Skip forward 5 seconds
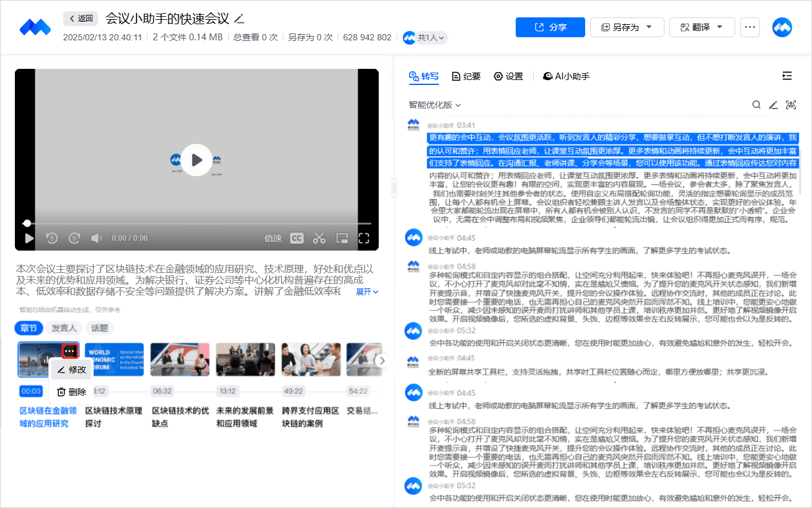Viewport: 812px width, 508px height. [74, 238]
